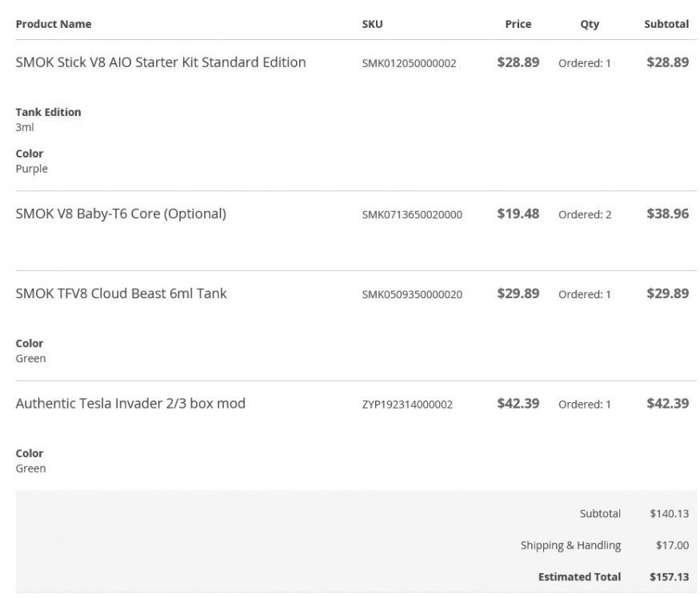The width and height of the screenshot is (700, 598).
Task: Click the "Product Name" column header
Action: point(54,24)
